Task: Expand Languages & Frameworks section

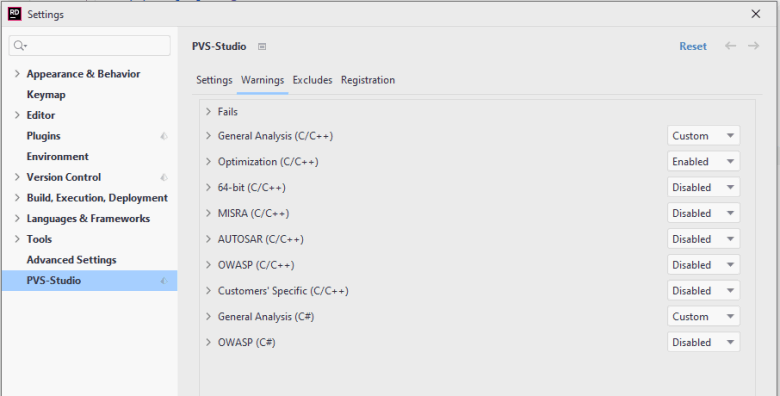Action: (17, 218)
